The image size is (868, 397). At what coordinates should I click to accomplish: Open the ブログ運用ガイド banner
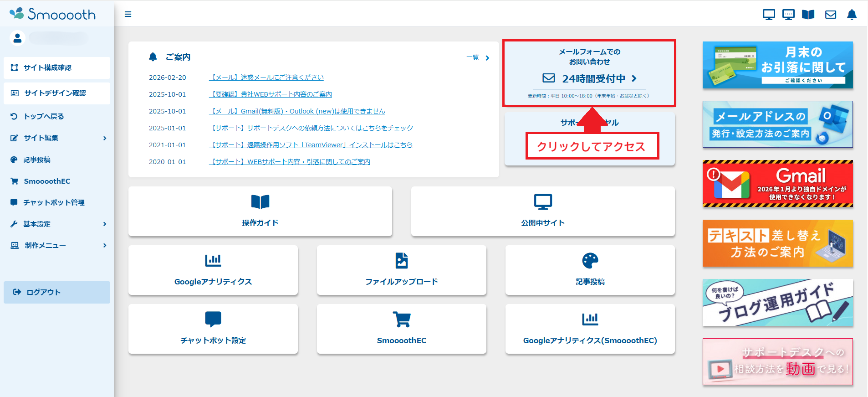pos(777,302)
